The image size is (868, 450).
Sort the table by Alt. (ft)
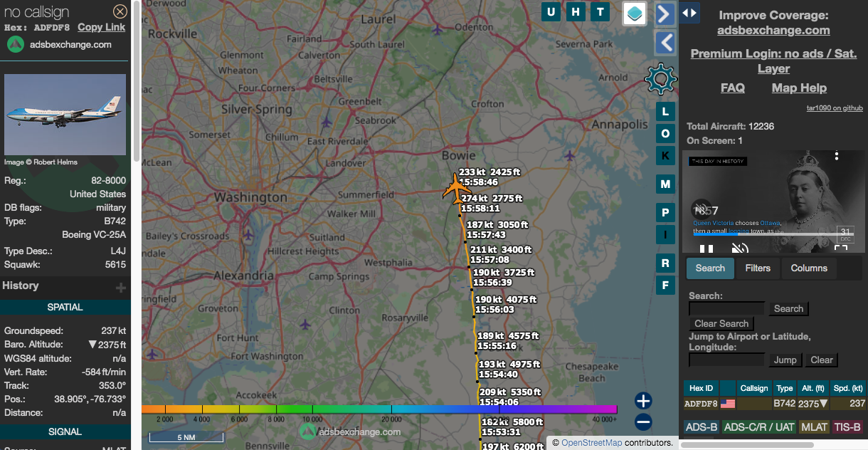tap(813, 388)
